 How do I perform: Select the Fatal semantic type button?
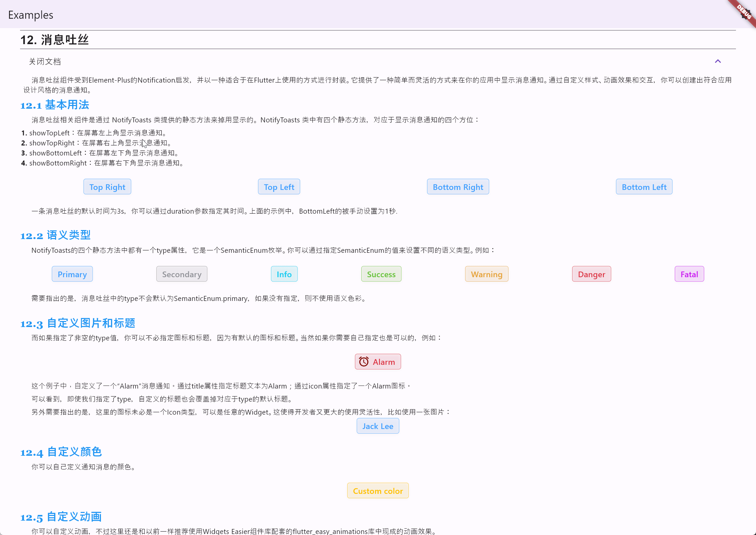tap(689, 273)
